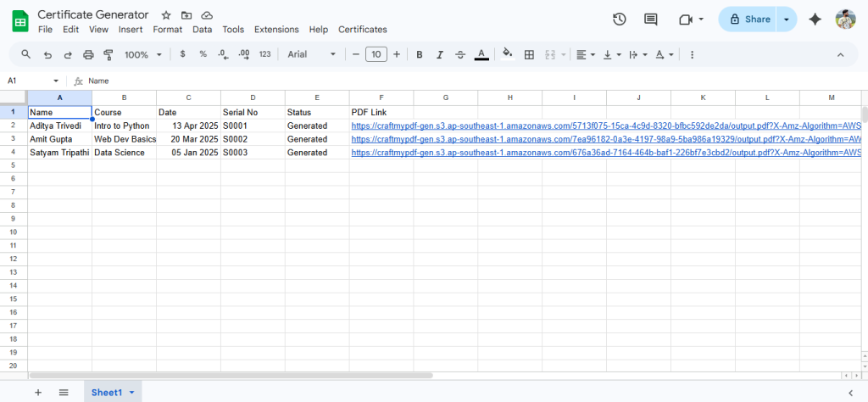Expand the Sheet1 tab options arrow

pyautogui.click(x=131, y=392)
